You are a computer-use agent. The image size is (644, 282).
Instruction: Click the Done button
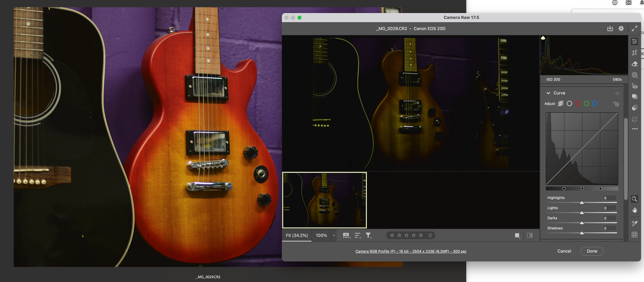tap(592, 251)
